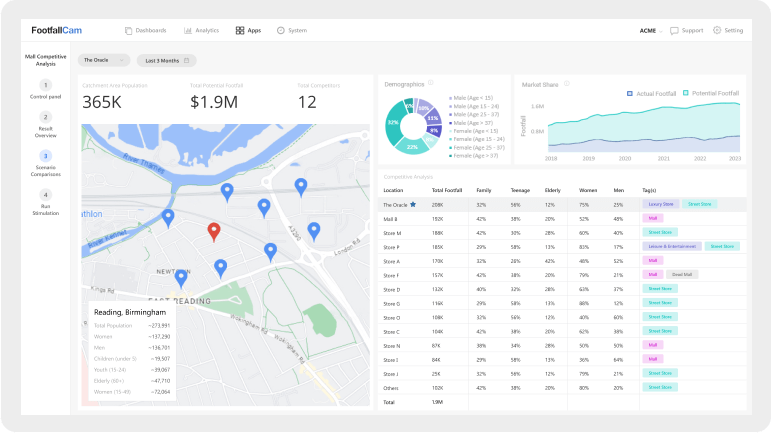This screenshot has width=771, height=433.
Task: Open The Oracle location dropdown
Action: click(104, 60)
